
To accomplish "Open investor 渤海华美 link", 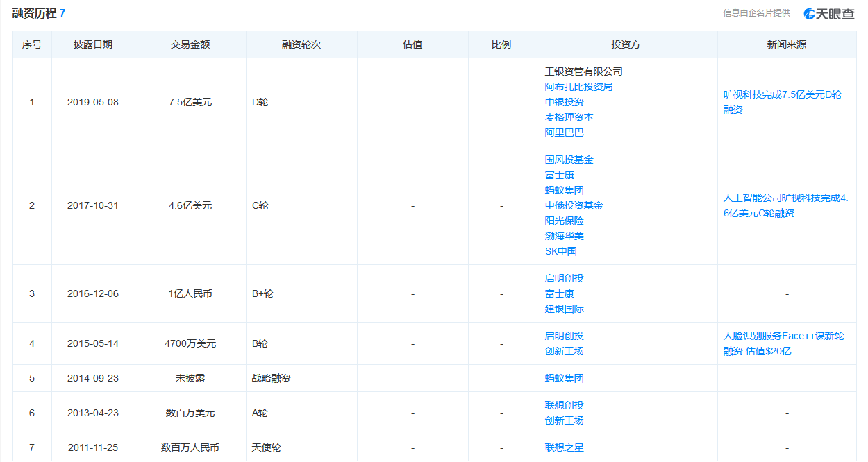I will pyautogui.click(x=564, y=236).
